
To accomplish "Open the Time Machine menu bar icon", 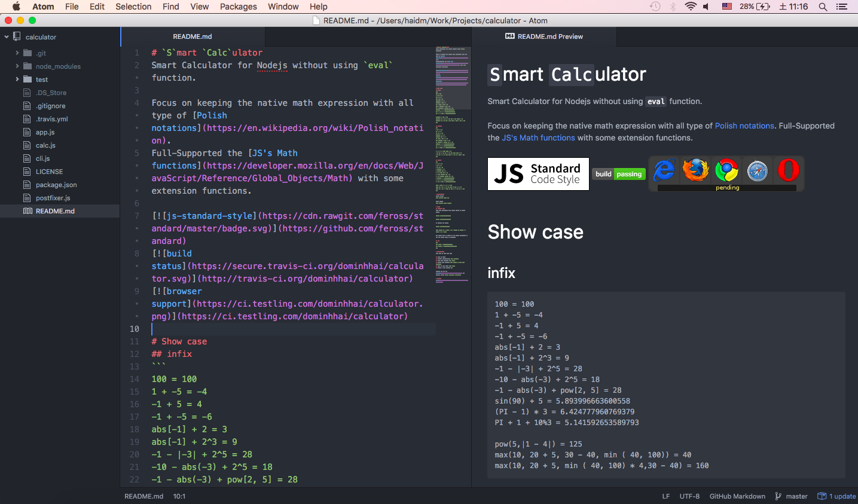I will pos(655,7).
